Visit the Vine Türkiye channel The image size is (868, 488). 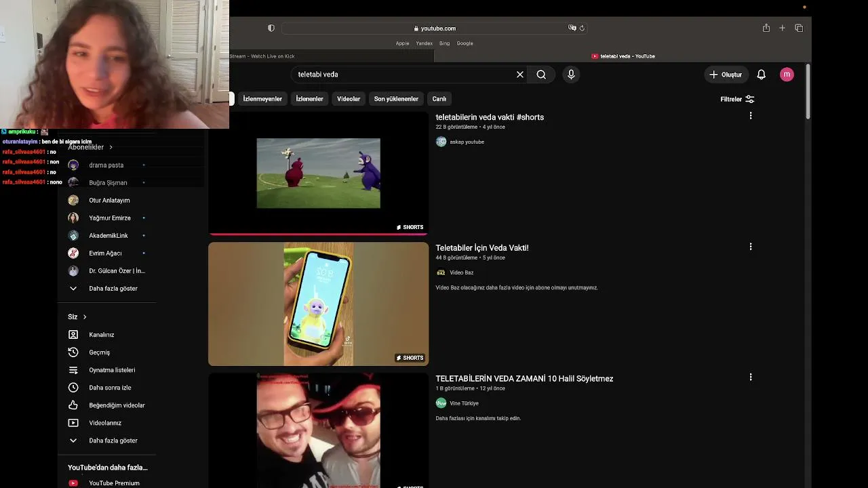click(464, 403)
